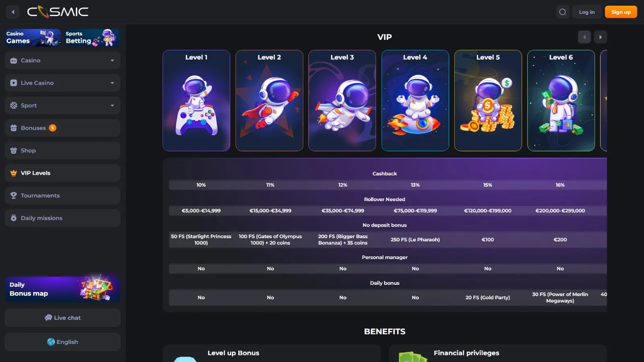Screen dimensions: 644x362
Task: Switch to Sports Betting tab
Action: pos(92,38)
